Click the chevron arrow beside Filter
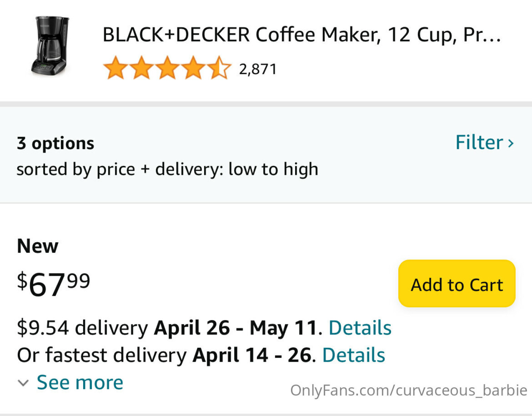Viewport: 532px width, 416px height. (511, 143)
